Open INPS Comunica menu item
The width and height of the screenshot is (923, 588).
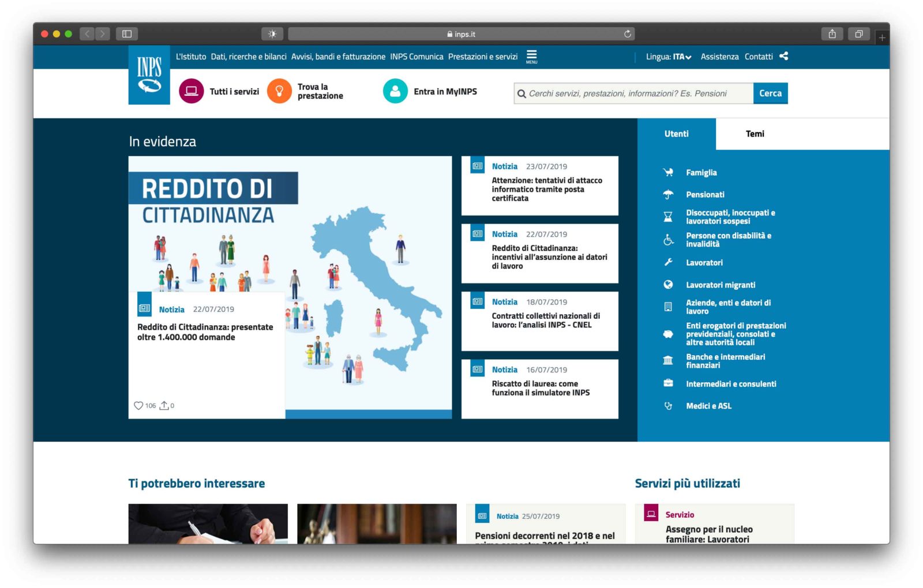[x=417, y=56]
